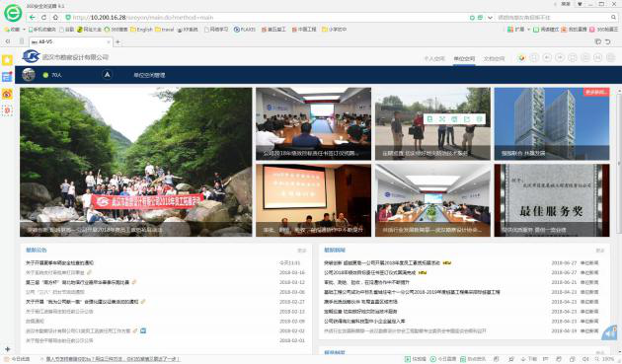Switch to the 个人空间 tab
Image resolution: width=622 pixels, height=364 pixels.
[434, 58]
